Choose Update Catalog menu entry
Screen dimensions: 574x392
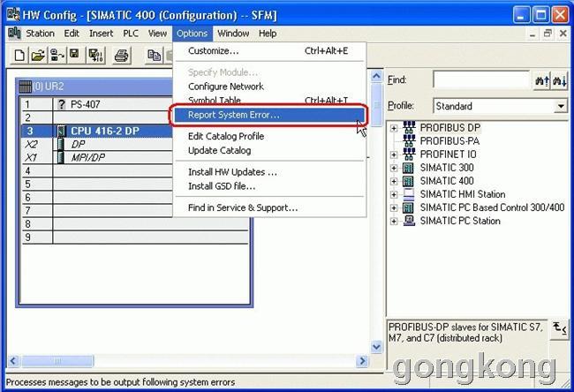(x=269, y=150)
